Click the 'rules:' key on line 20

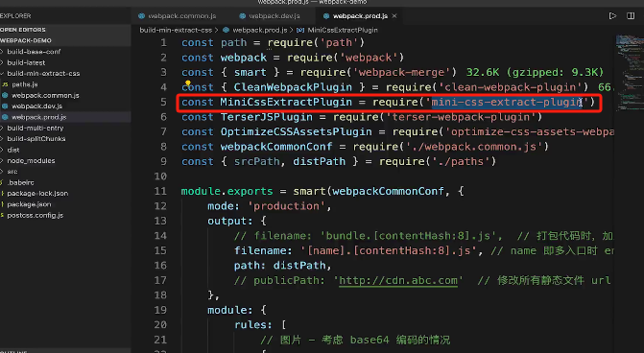click(x=253, y=324)
